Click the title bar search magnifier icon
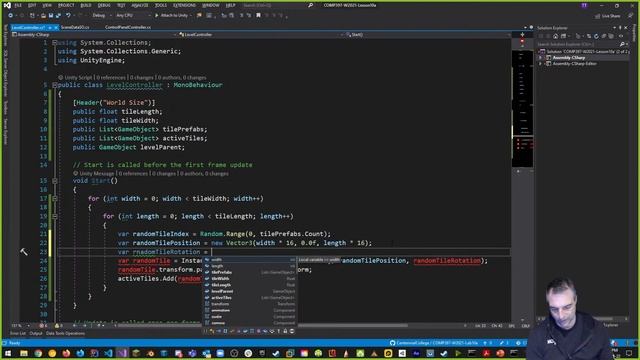This screenshot has width=640, height=360. [311, 5]
